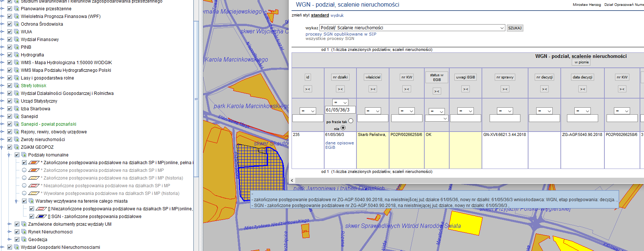644x251 pixels.
Task: Click the PINB layer group icon
Action: click(x=17, y=47)
